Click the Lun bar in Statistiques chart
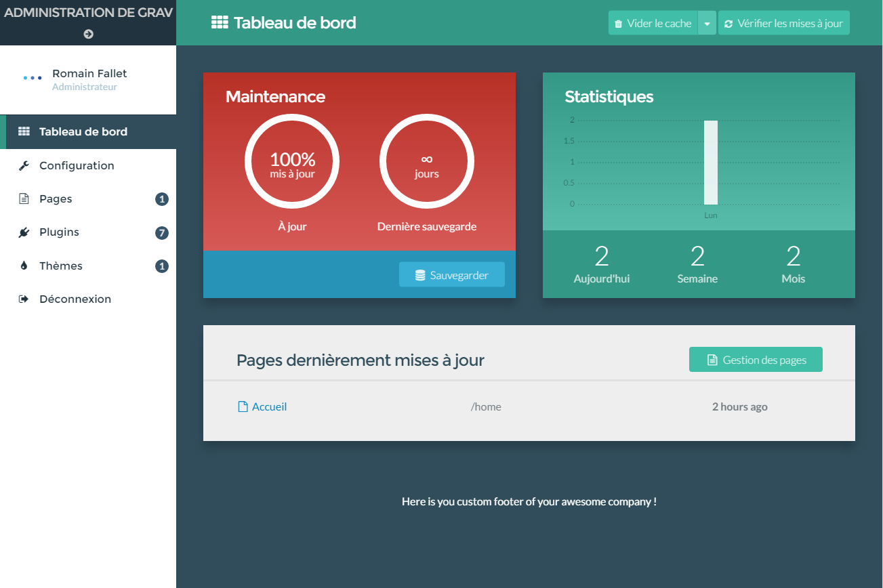Viewport: 883px width, 588px height. tap(710, 163)
